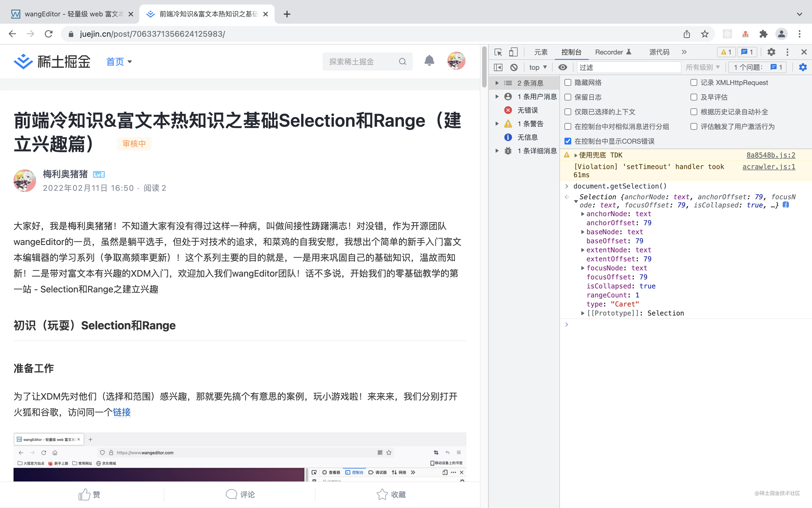Expand the 1 条警告 sidebar group
Image resolution: width=812 pixels, height=508 pixels.
coord(497,124)
